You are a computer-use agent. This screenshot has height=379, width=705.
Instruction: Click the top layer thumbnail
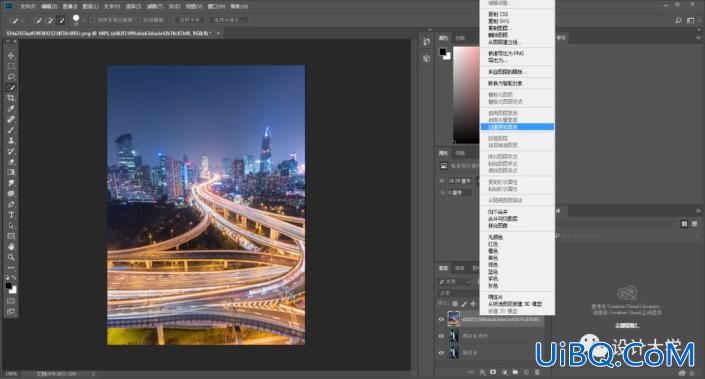pos(454,319)
